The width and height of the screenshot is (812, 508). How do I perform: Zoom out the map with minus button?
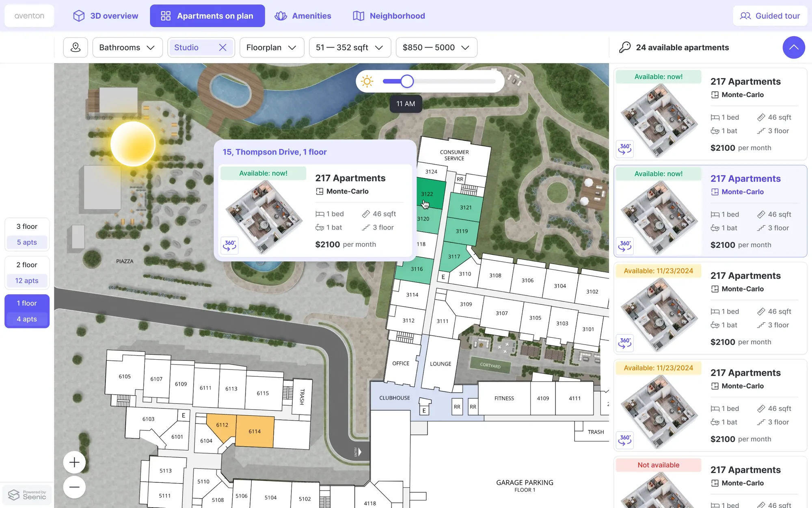pos(74,487)
